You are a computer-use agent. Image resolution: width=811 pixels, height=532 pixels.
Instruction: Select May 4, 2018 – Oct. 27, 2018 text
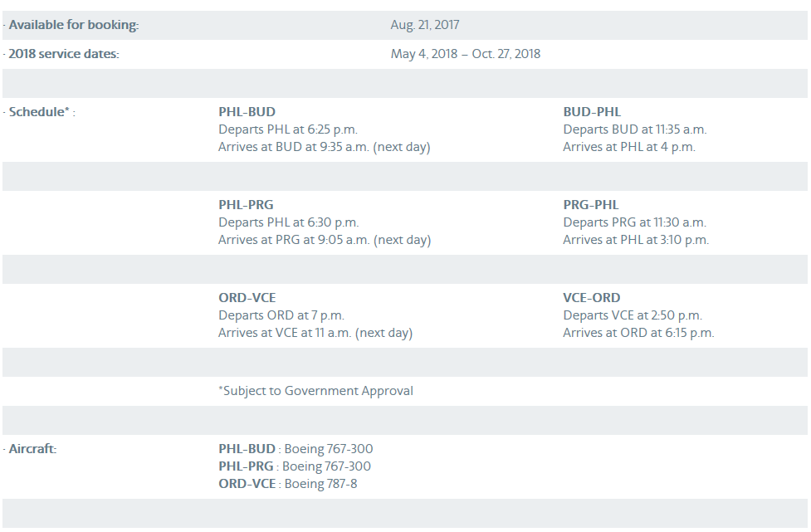(466, 54)
